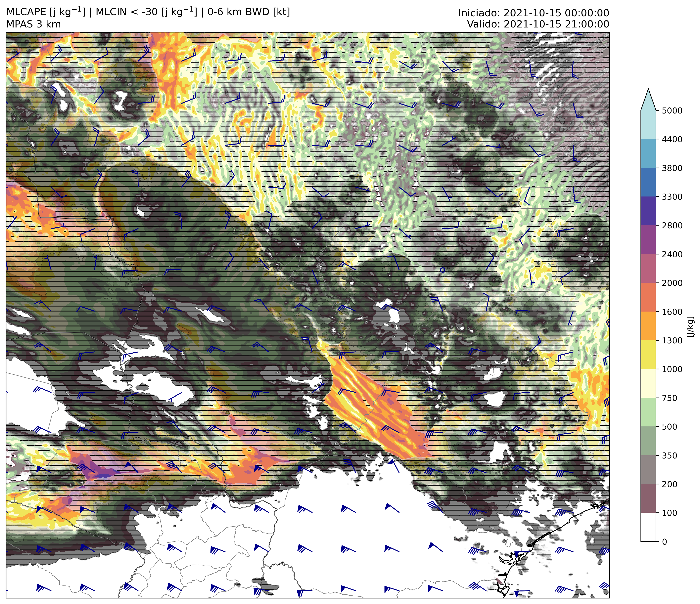Click the 750 colorbar tick label

pyautogui.click(x=670, y=398)
